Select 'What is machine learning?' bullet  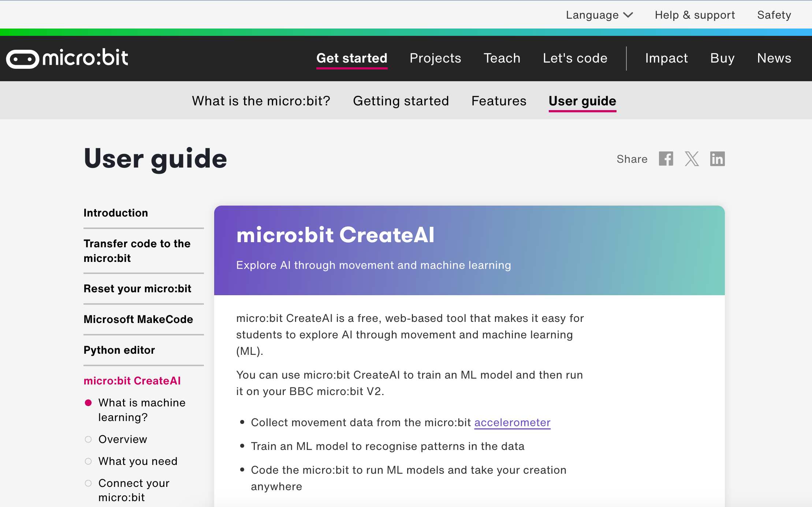tap(88, 403)
